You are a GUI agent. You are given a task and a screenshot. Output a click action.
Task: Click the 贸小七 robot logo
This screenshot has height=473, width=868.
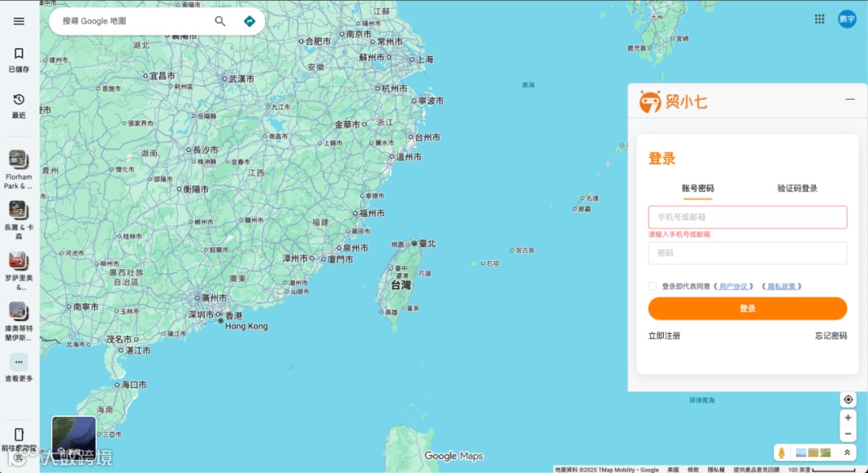coord(650,101)
